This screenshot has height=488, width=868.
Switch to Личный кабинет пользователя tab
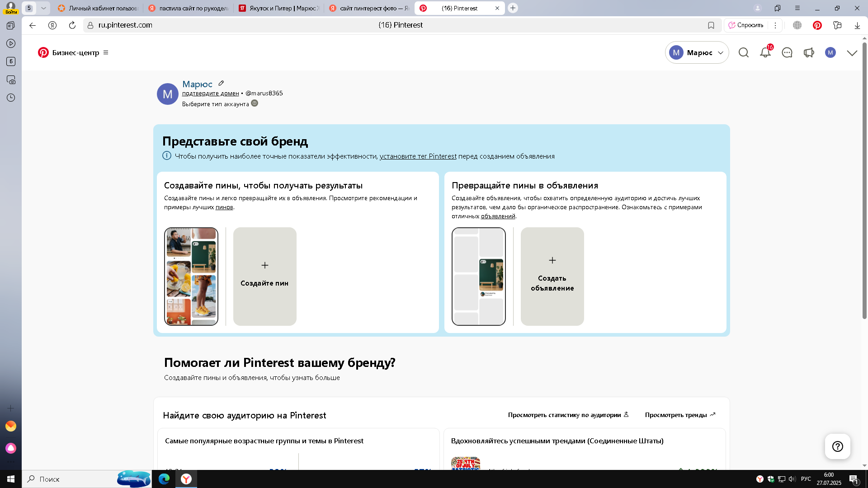pyautogui.click(x=98, y=8)
